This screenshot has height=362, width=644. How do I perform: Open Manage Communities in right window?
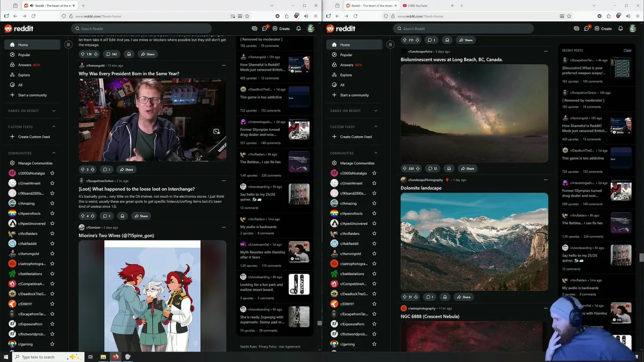tap(354, 163)
